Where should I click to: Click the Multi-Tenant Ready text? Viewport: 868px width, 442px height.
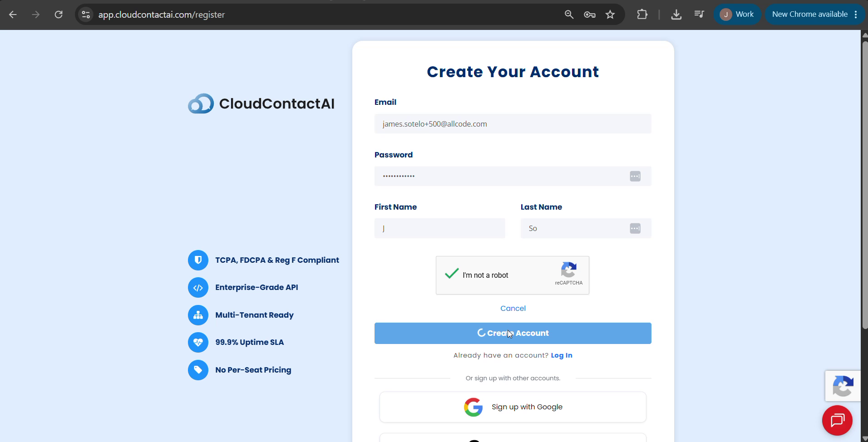coord(254,315)
